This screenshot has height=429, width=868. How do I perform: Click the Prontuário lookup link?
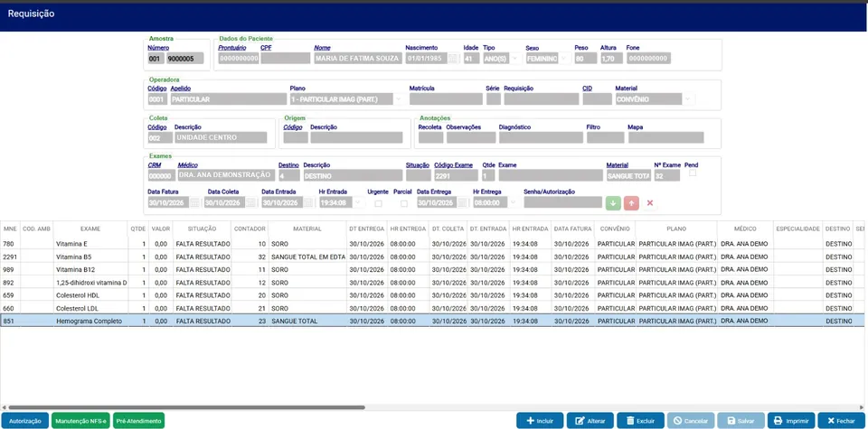pos(232,48)
